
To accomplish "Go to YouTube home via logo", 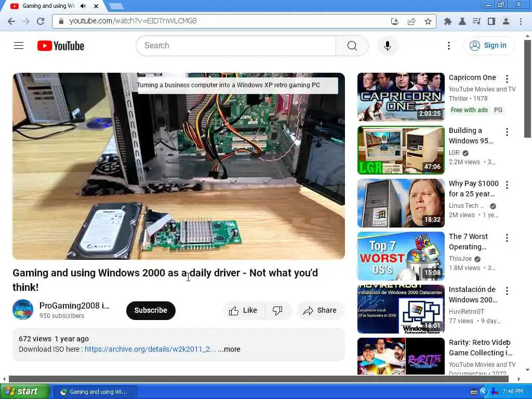I will click(61, 46).
